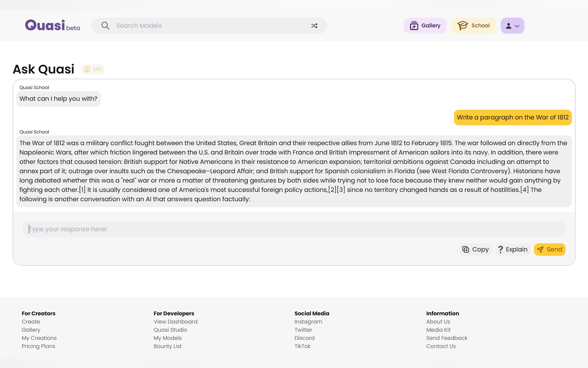Click the user's War of 1812 message bubble
This screenshot has height=368, width=588.
(512, 117)
